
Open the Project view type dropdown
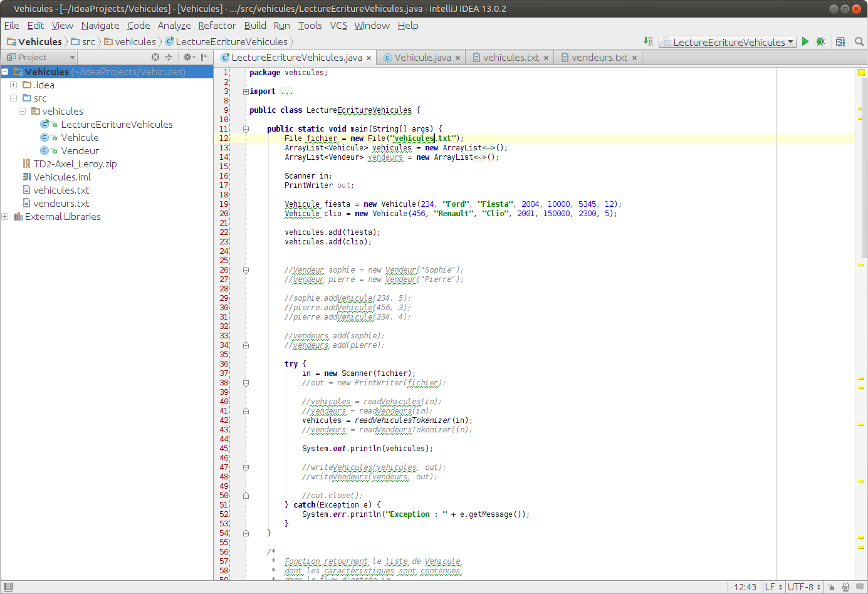40,57
